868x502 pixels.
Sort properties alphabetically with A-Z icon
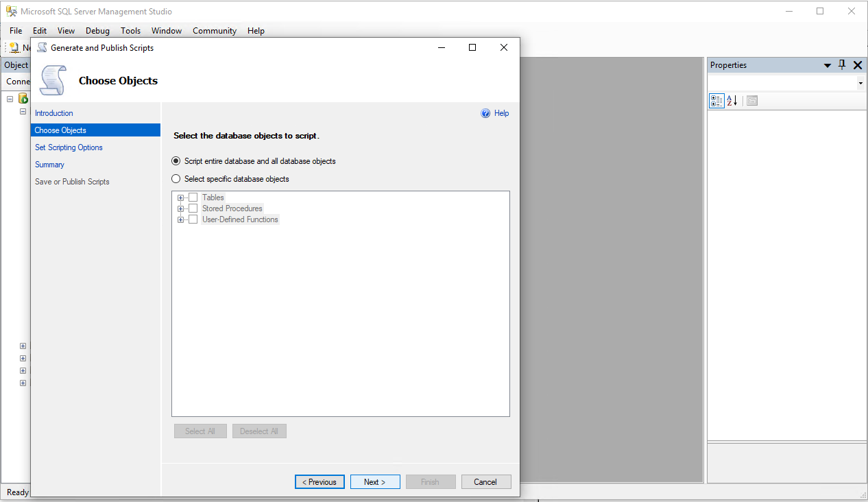[x=732, y=101]
